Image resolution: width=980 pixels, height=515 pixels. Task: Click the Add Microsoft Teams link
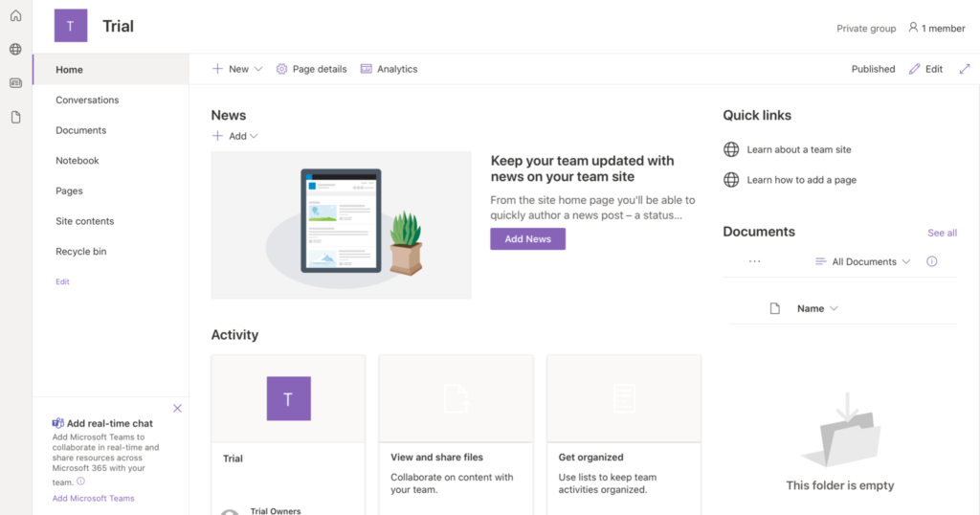(93, 498)
